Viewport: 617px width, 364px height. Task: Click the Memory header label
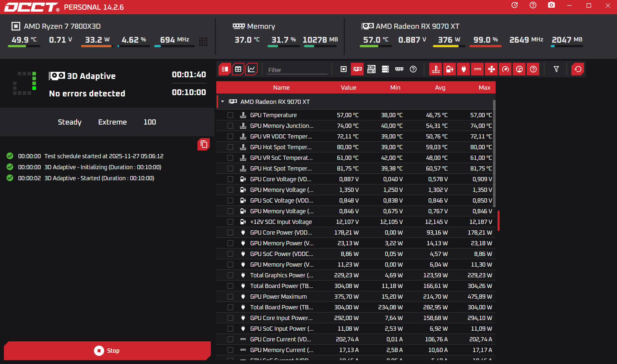[x=261, y=26]
